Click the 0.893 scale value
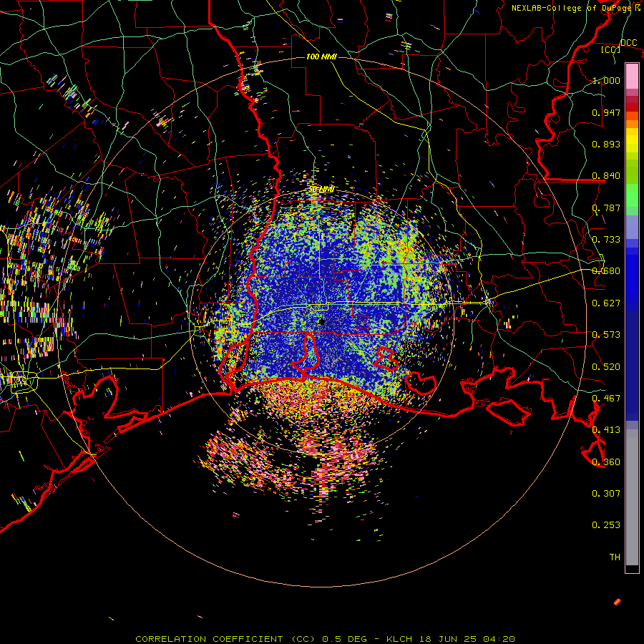 click(606, 144)
